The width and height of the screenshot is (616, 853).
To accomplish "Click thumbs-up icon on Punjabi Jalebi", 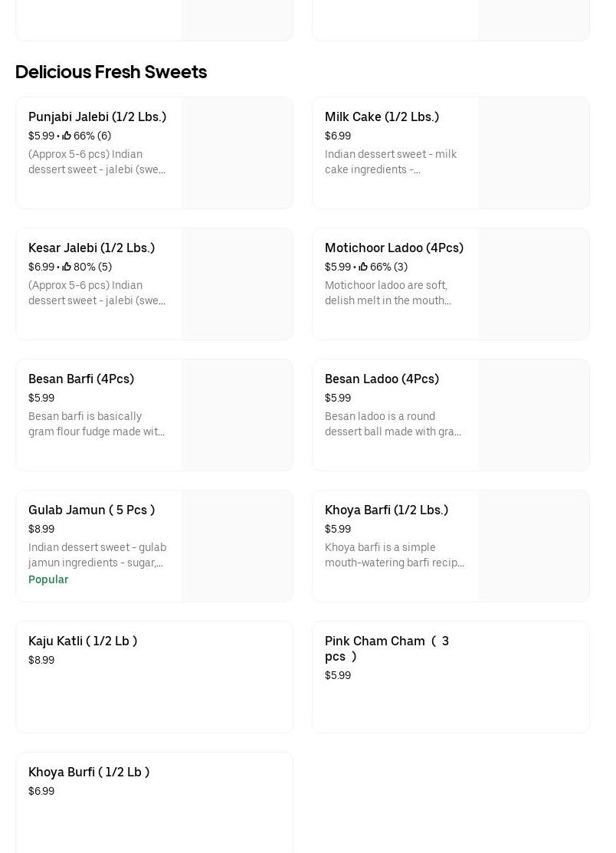I will (67, 136).
